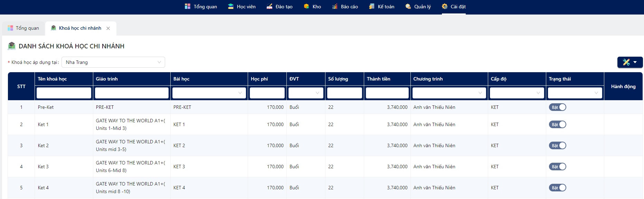The image size is (644, 199).
Task: Click the Tổng quan menu icon
Action: pos(188,6)
